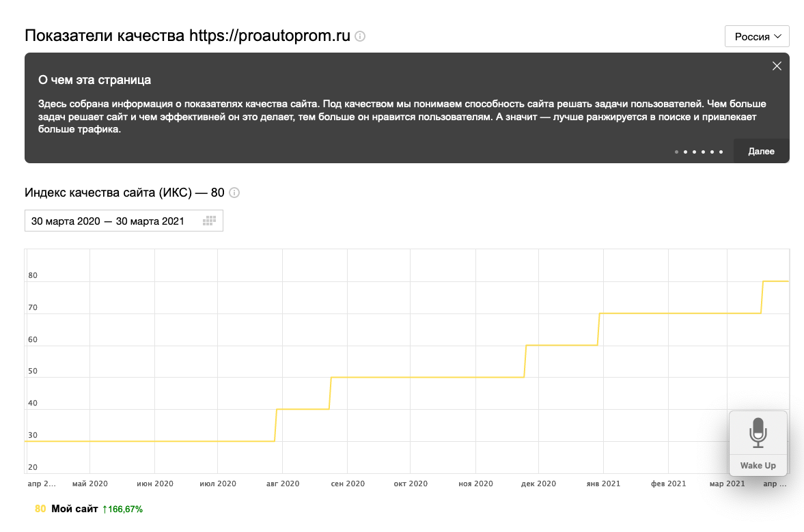Click the microphone icon in Wake Up widget

(758, 433)
